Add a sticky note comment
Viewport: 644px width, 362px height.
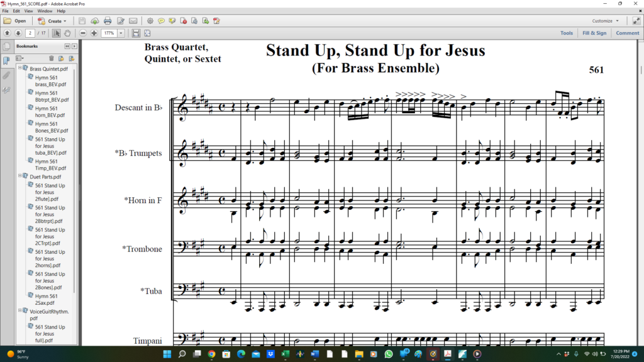pos(161,21)
